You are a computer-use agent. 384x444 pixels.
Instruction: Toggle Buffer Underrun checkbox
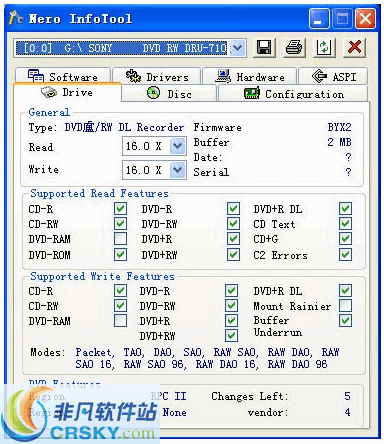pyautogui.click(x=346, y=321)
